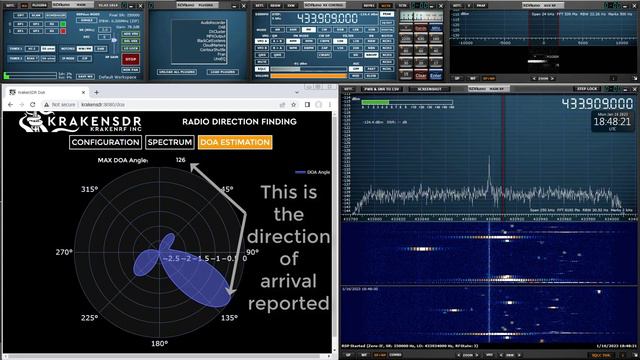Toggle the MUTE button in RX Control
Image resolution: width=640 pixels, height=360 pixels.
coord(262,62)
